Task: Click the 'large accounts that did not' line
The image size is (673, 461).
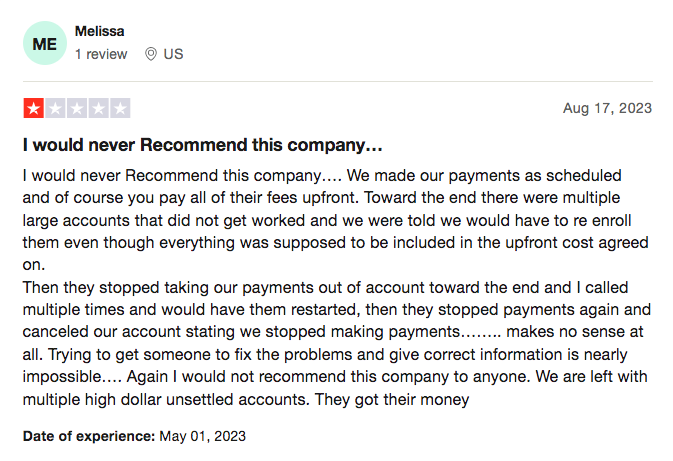Action: (327, 220)
